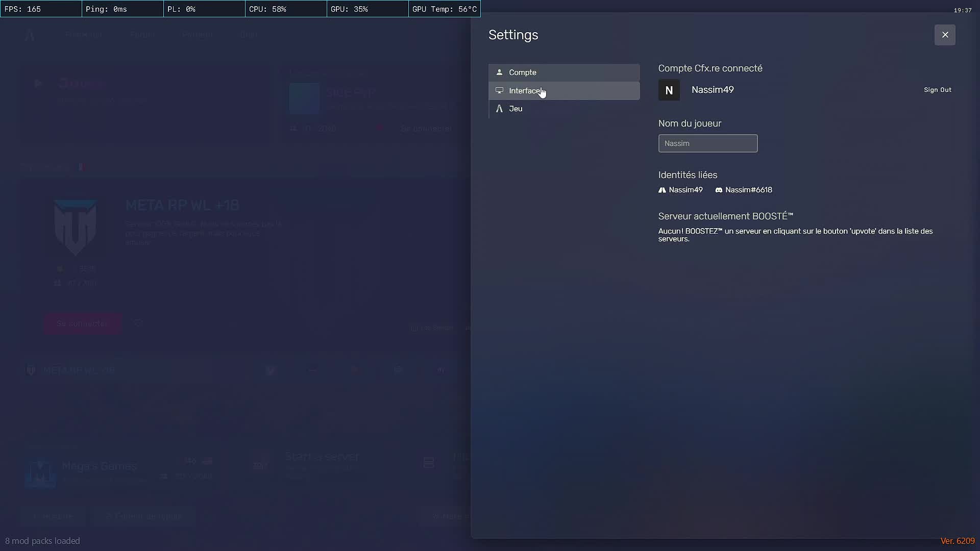Focus the Nom du joueur text field
Screen dimensions: 980x551
tap(707, 143)
